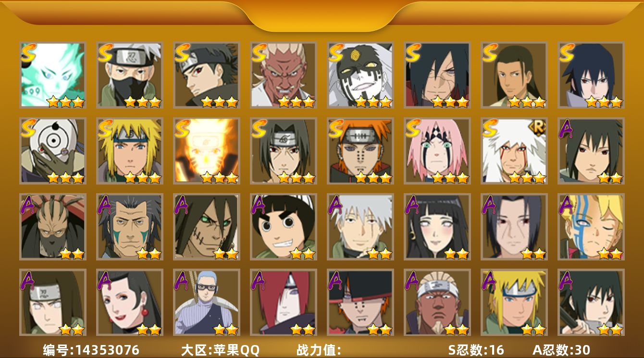Select the S-rank white-faced spiral-headpiece character
Screen dimensions: 644x358
pos(360,75)
